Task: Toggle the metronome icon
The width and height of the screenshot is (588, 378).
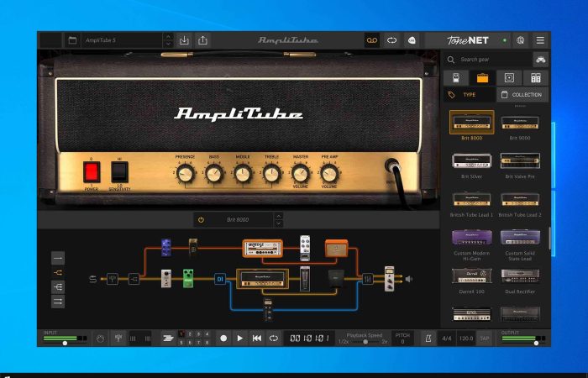Action: 428,339
